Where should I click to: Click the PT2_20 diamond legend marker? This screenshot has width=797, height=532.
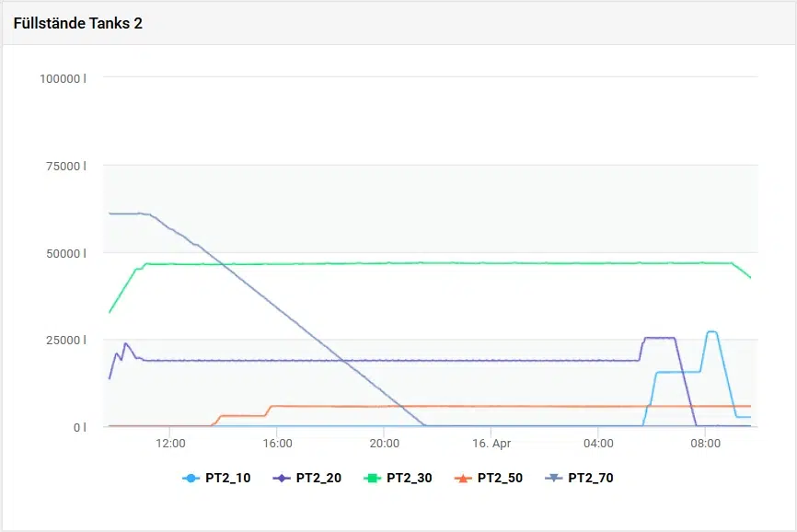(x=282, y=479)
